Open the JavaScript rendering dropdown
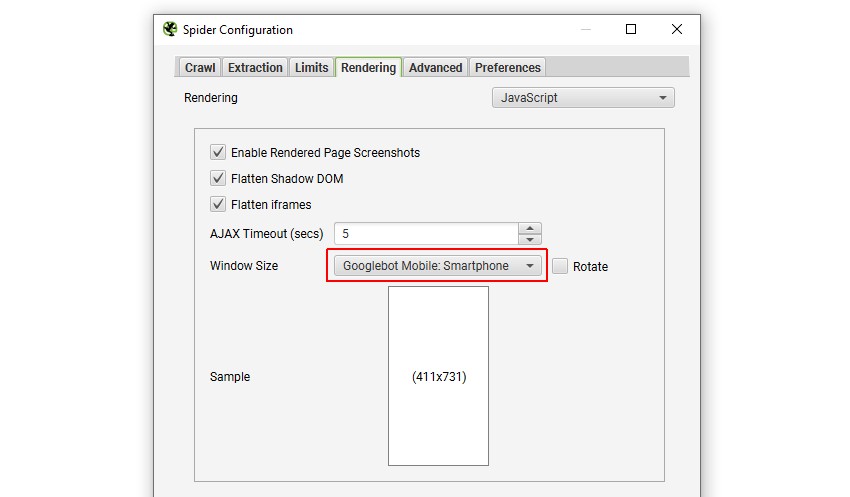The width and height of the screenshot is (850, 497). click(x=583, y=98)
